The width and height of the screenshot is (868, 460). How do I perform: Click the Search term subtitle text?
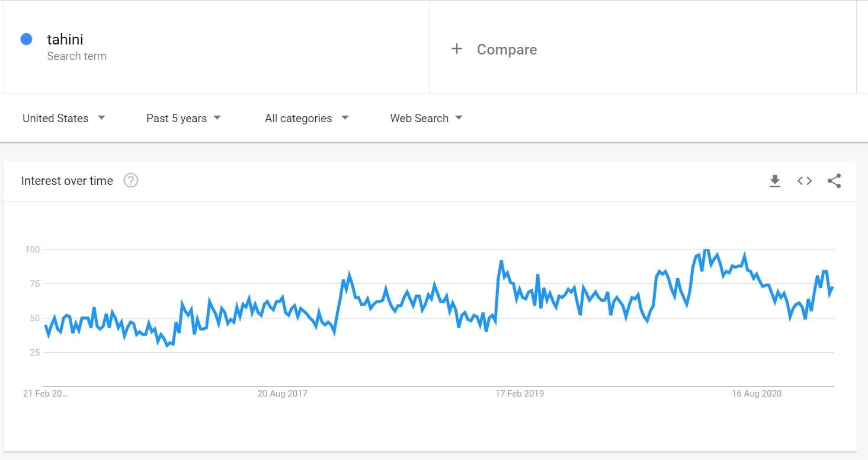[77, 56]
